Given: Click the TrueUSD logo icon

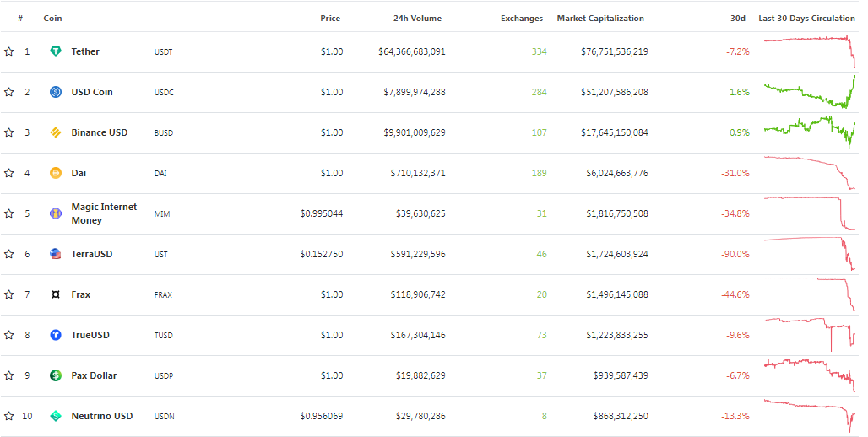Looking at the screenshot, I should [x=56, y=335].
